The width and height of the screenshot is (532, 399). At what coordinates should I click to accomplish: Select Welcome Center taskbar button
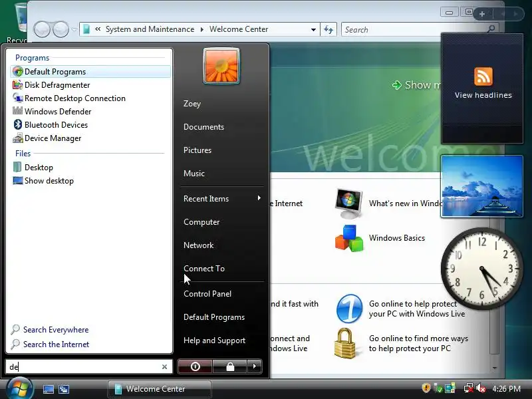pyautogui.click(x=159, y=389)
